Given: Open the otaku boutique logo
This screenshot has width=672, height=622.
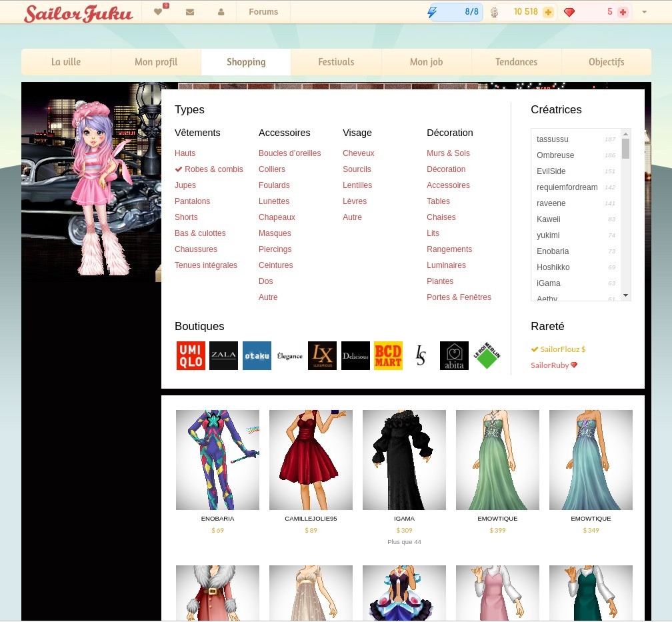Looking at the screenshot, I should click(257, 355).
